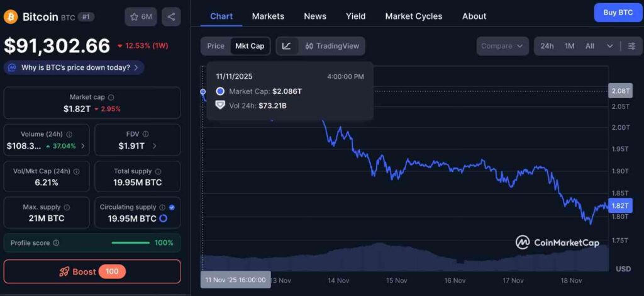Viewport: 644px width, 296px height.
Task: Open 'Why is BTC's price down today?'
Action: pos(74,67)
